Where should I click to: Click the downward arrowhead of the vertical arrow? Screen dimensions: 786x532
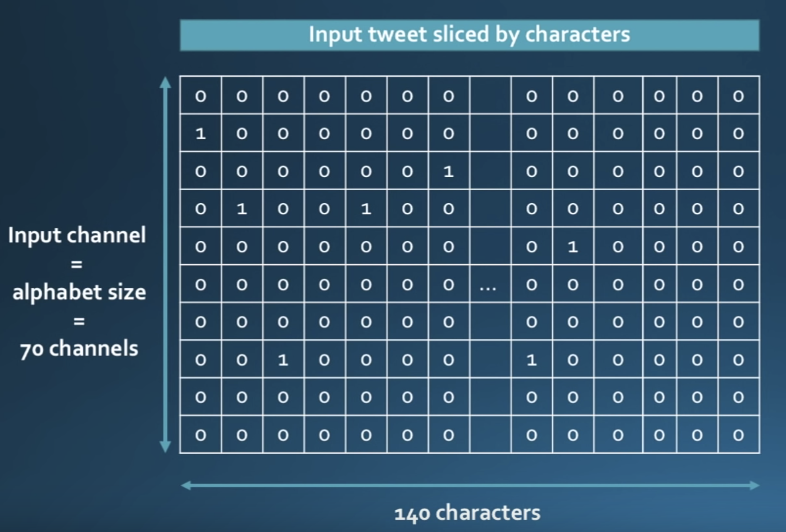coord(165,447)
